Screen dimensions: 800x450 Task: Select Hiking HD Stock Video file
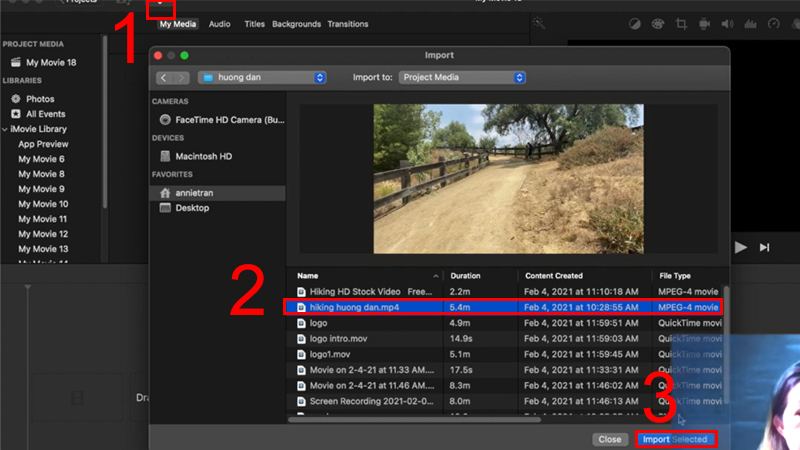click(505, 292)
